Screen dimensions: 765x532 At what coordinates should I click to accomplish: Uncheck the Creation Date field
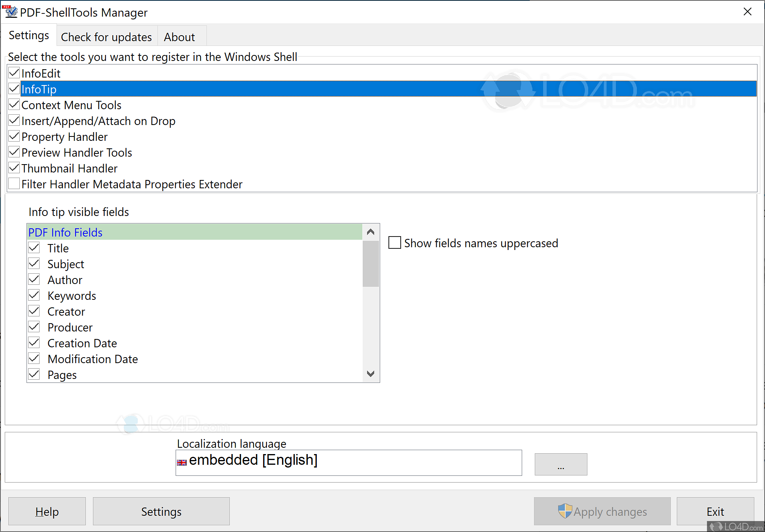coord(34,343)
